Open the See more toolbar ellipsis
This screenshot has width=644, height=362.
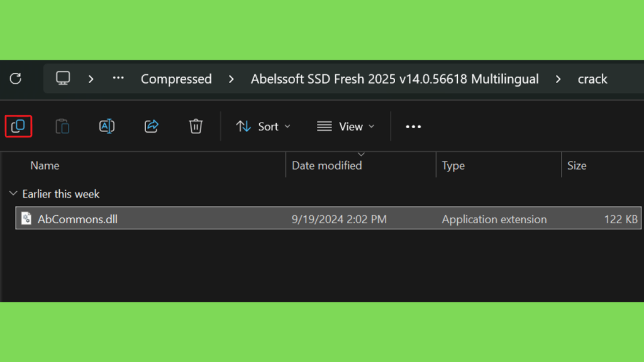(413, 126)
